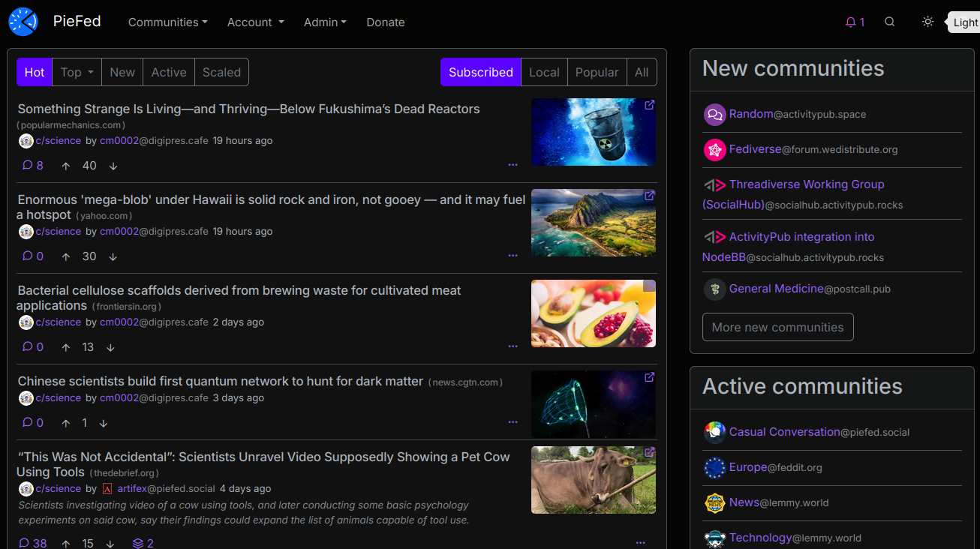
Task: Open comments on the Fukushima post
Action: point(32,166)
